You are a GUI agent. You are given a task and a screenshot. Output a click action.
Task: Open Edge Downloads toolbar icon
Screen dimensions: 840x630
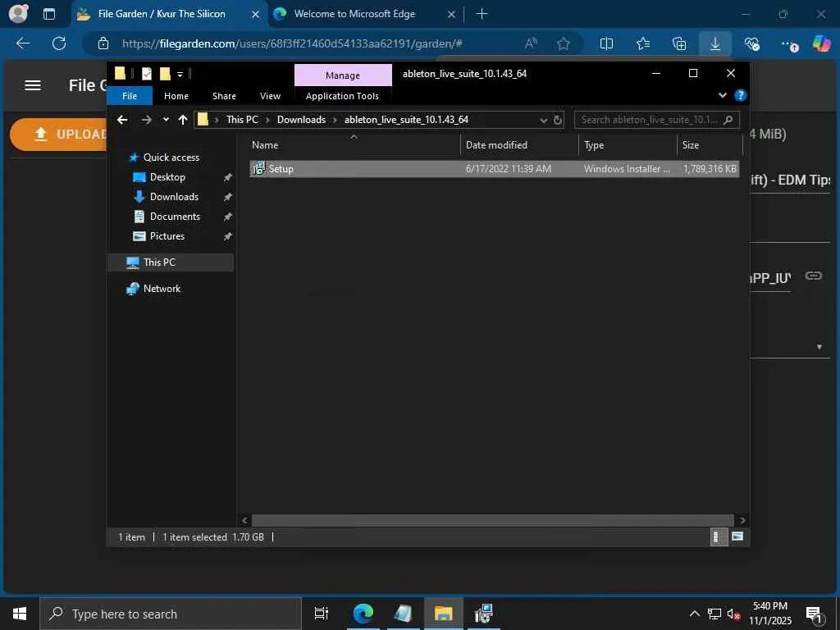coord(715,43)
